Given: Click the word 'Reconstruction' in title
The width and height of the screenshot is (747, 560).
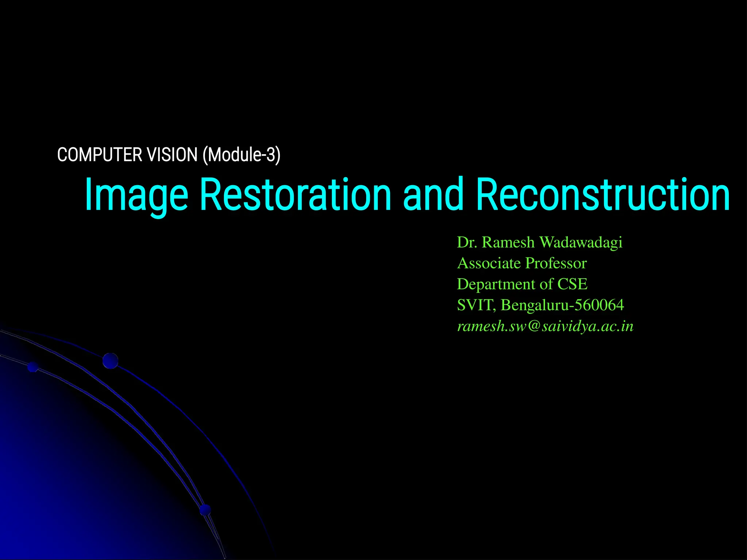Looking at the screenshot, I should [603, 195].
